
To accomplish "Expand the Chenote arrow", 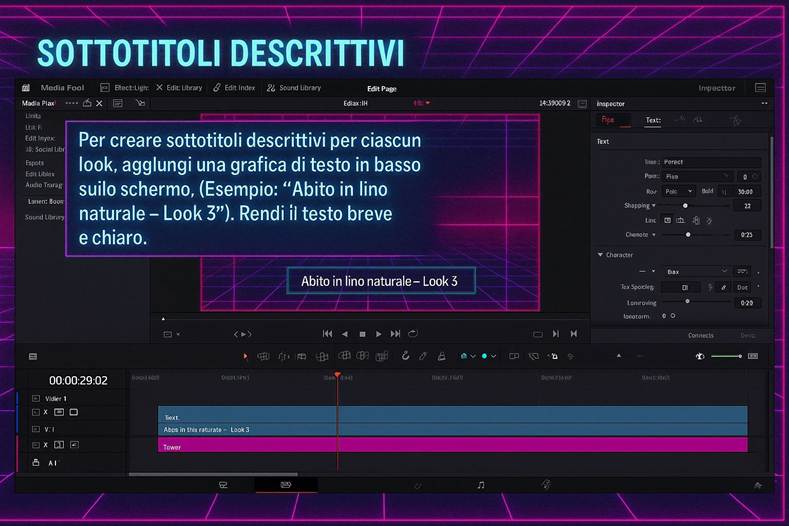I will 654,235.
